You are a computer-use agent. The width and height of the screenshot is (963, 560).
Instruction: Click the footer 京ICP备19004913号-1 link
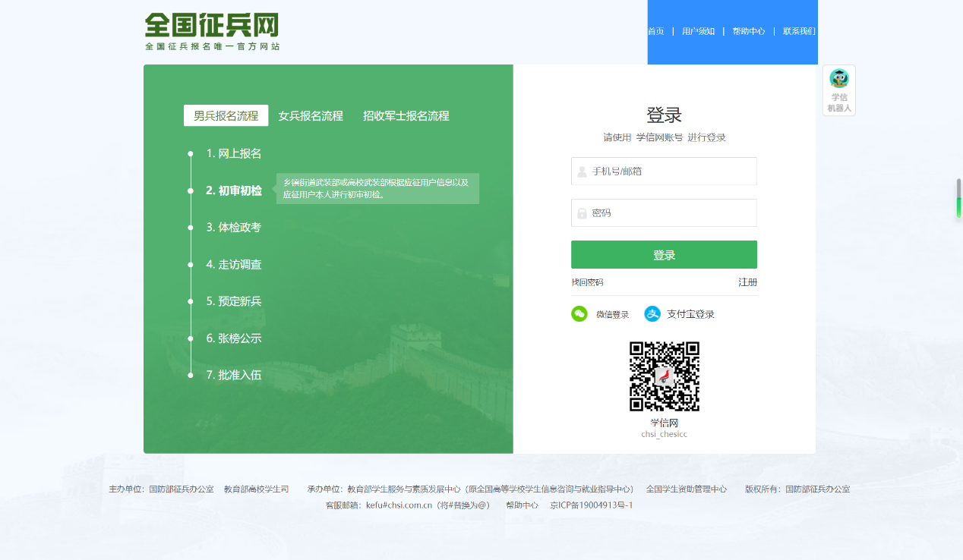(x=591, y=505)
